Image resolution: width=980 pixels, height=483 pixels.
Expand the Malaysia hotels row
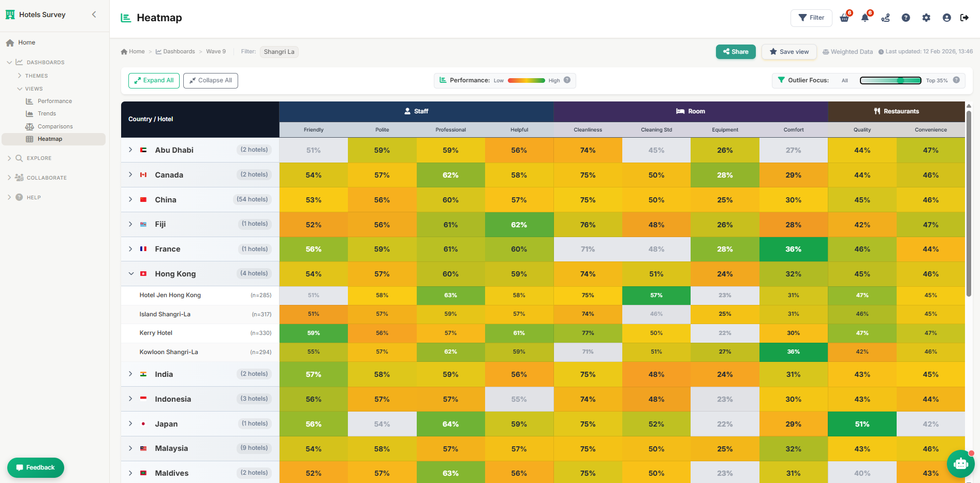click(x=130, y=448)
